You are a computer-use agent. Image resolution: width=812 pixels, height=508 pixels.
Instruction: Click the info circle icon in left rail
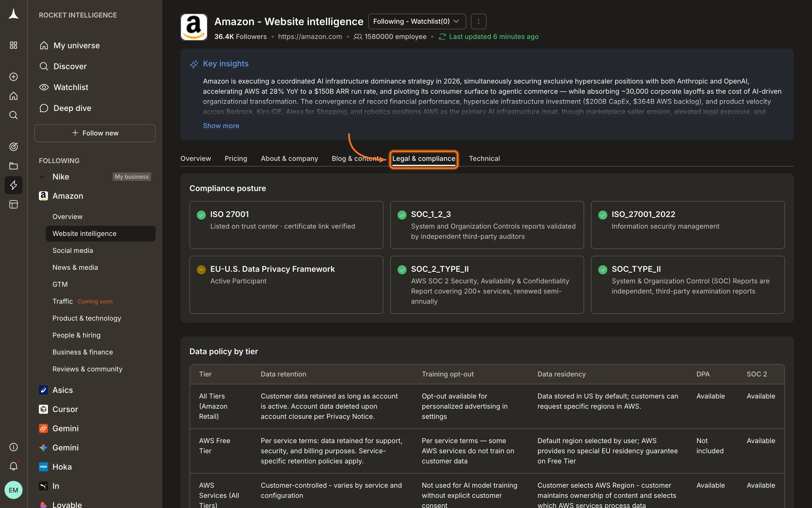pos(14,447)
